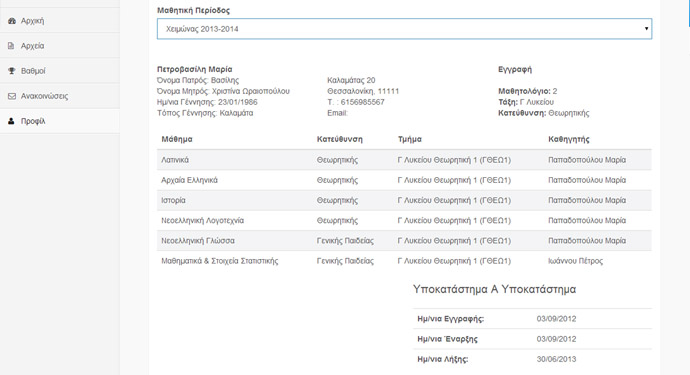
Task: Click Παπαδοπούλου Μαρία in the Νεοελληνική Λογοτεχνία row
Action: (587, 221)
